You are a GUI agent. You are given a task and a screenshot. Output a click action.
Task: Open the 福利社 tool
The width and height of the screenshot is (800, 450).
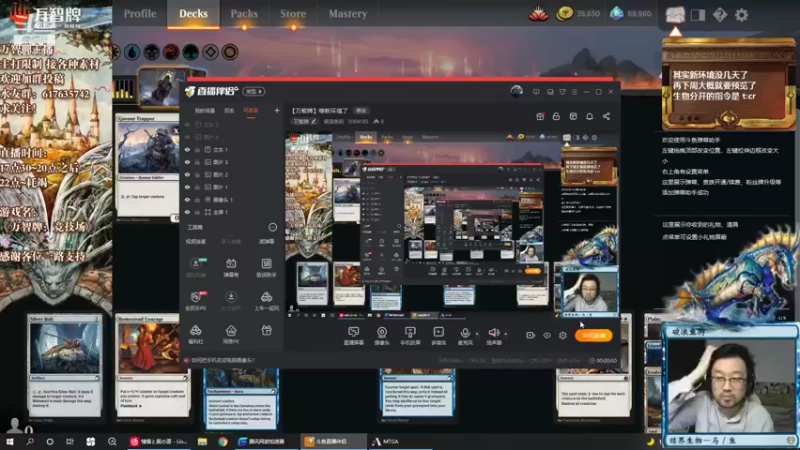[195, 334]
